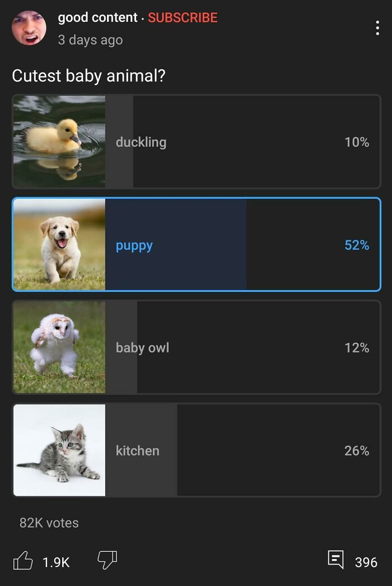Click the 3 days ago timestamp

coord(90,40)
